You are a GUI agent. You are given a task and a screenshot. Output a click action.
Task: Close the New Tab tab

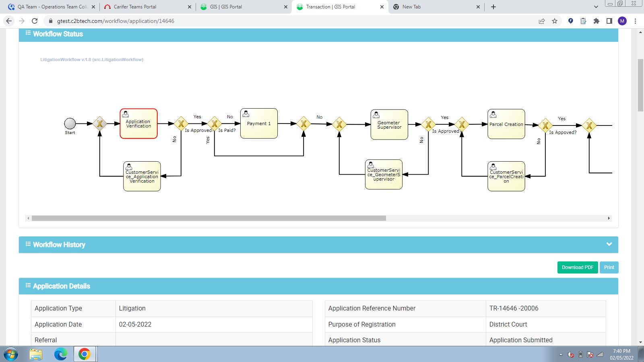click(x=478, y=7)
